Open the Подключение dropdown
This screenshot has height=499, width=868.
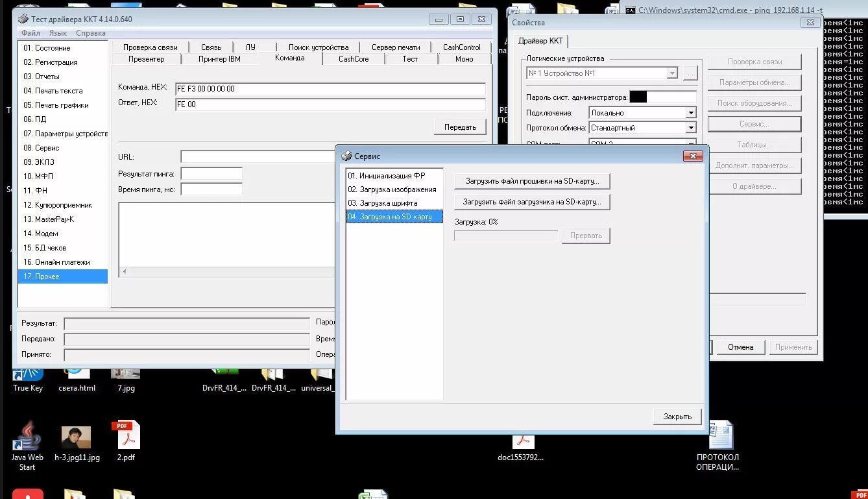[x=691, y=113]
